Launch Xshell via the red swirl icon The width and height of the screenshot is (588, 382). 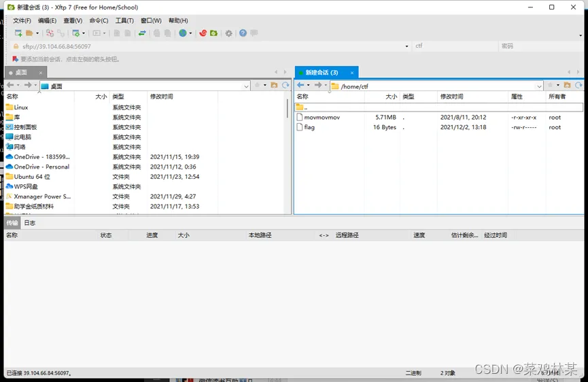[x=203, y=33]
